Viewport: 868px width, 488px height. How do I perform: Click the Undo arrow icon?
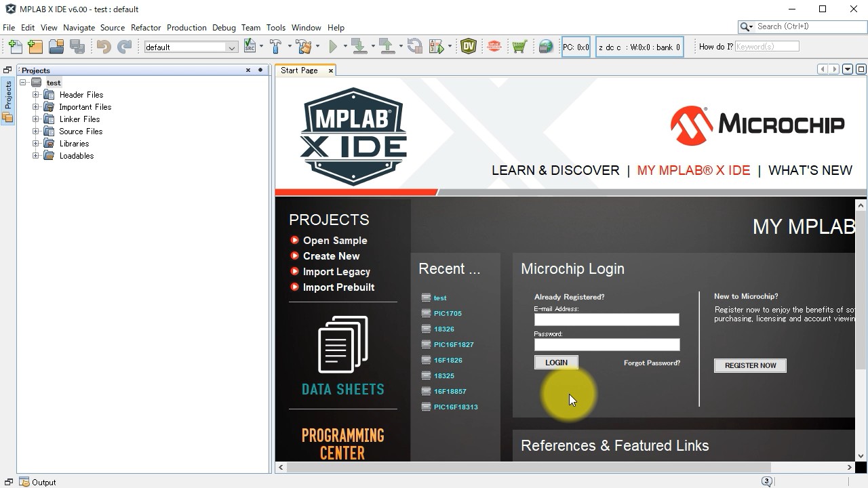pos(104,47)
